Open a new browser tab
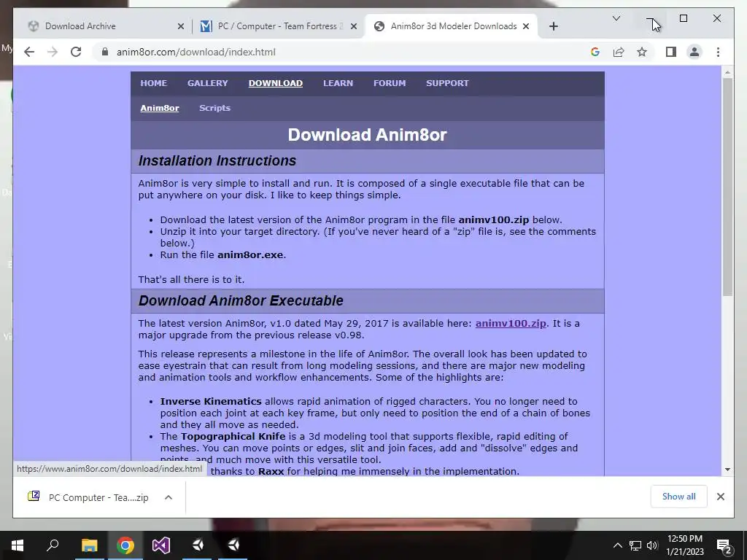 553,26
